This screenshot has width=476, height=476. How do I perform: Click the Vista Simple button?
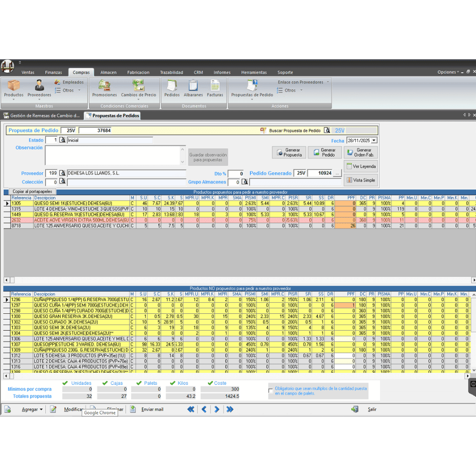[x=361, y=180]
